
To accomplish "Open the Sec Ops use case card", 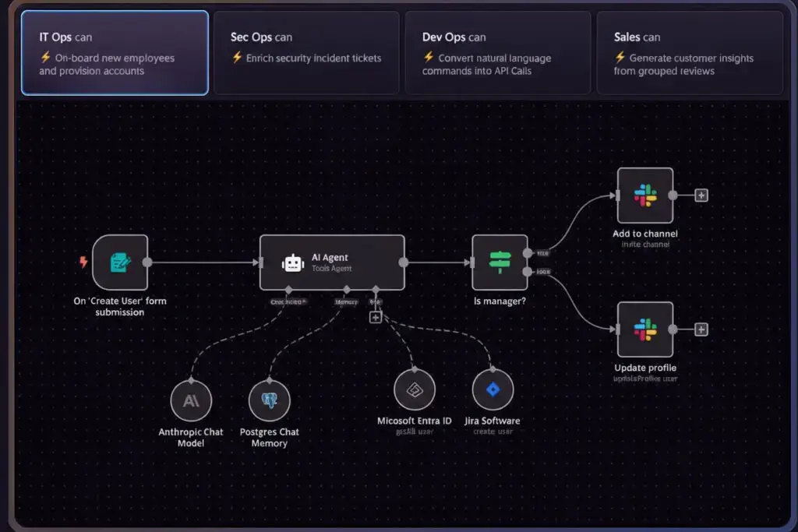I will click(306, 51).
